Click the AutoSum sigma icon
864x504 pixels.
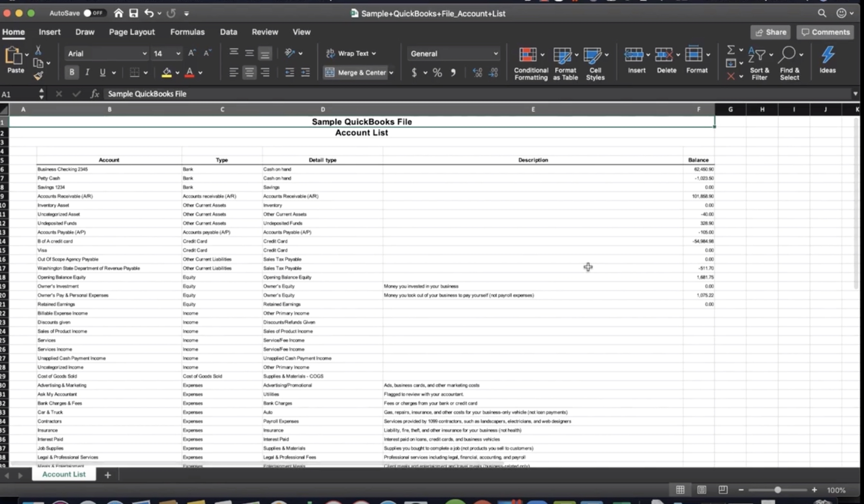[x=731, y=50]
